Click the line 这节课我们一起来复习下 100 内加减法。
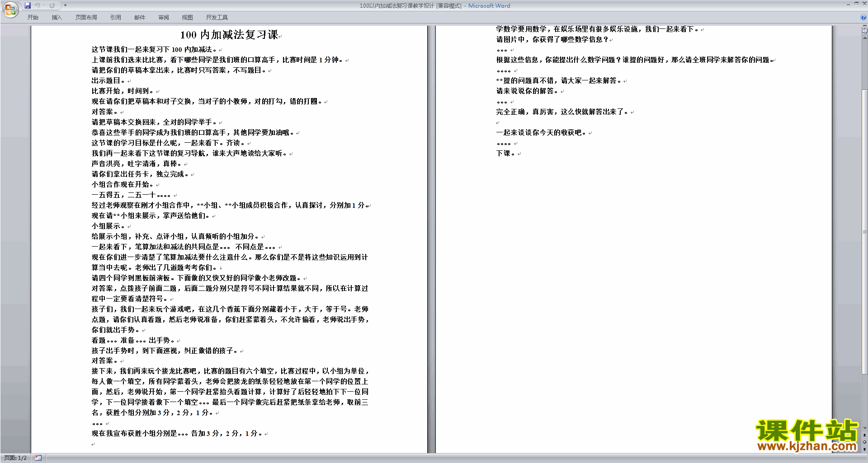Viewport: 868px width, 463px height. point(155,49)
